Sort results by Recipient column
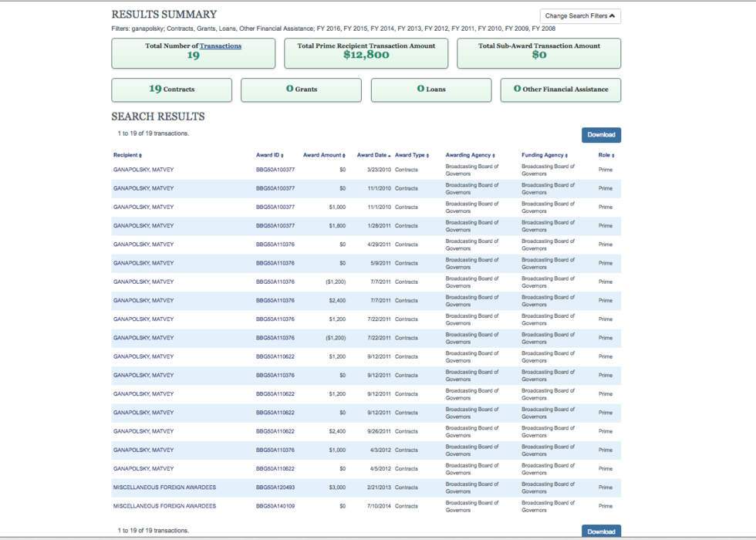756x540 pixels. point(127,155)
